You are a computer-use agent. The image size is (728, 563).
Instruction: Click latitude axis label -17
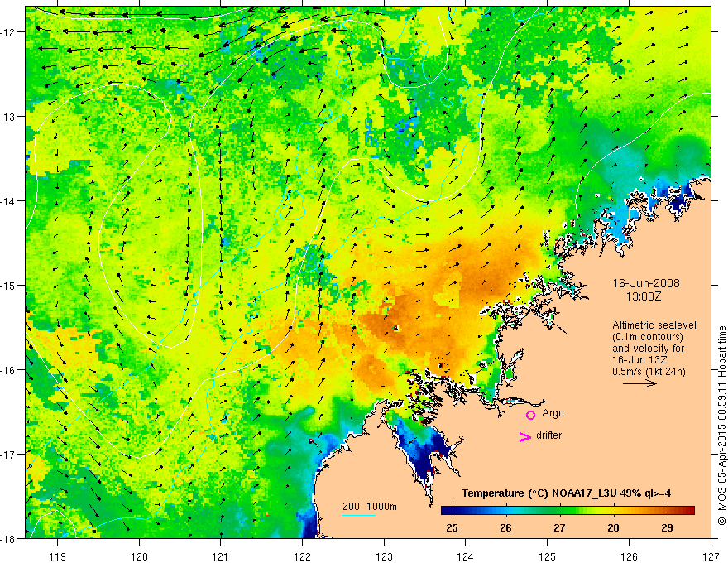coord(9,454)
